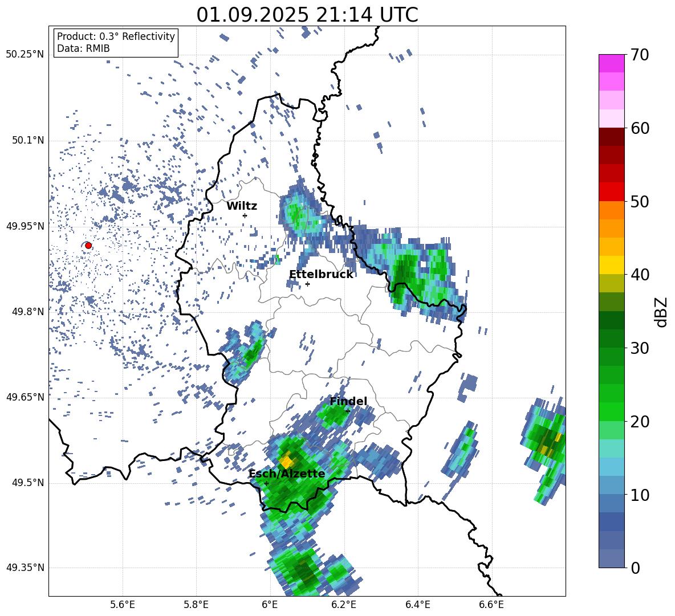Click the Esch/Alzette cross marker
675x616 pixels.
(266, 483)
